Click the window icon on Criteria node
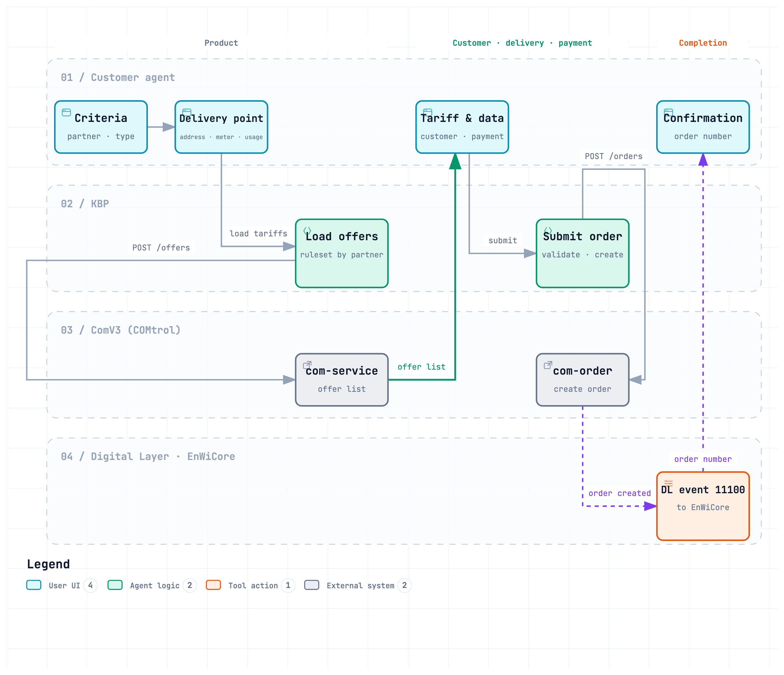The height and width of the screenshot is (675, 784). (66, 112)
